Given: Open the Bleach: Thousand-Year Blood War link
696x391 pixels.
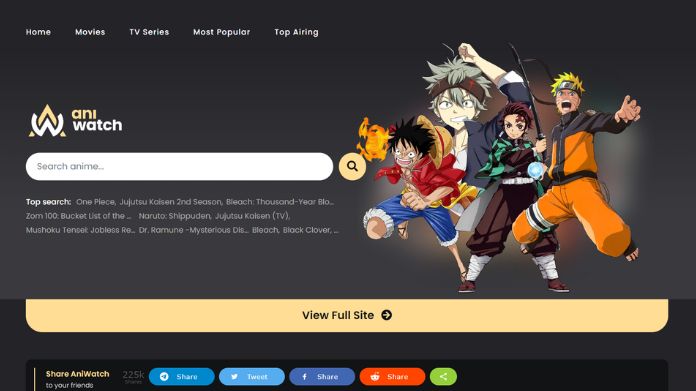Looking at the screenshot, I should pos(280,202).
